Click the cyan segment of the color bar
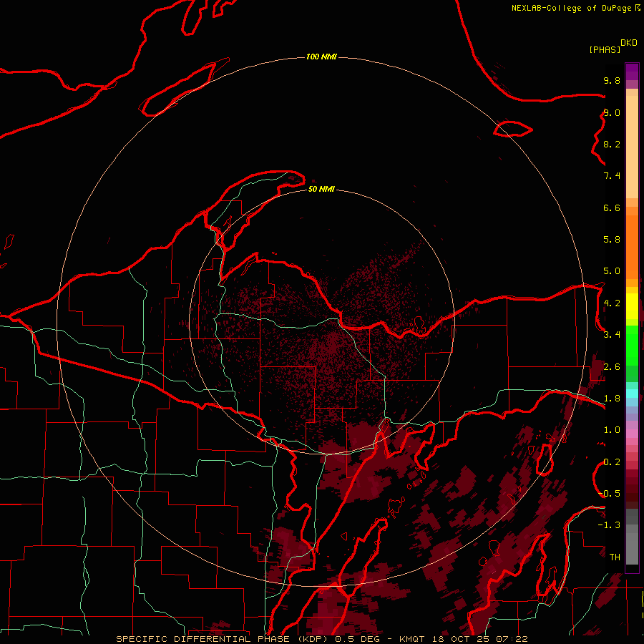 coord(632,394)
